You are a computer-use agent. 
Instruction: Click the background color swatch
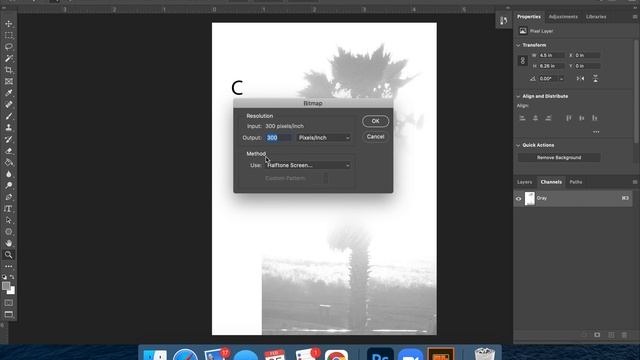coord(12,291)
